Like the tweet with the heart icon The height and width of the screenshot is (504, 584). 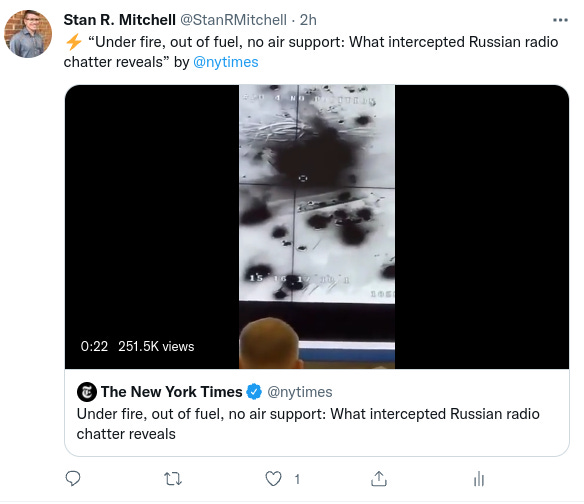273,479
